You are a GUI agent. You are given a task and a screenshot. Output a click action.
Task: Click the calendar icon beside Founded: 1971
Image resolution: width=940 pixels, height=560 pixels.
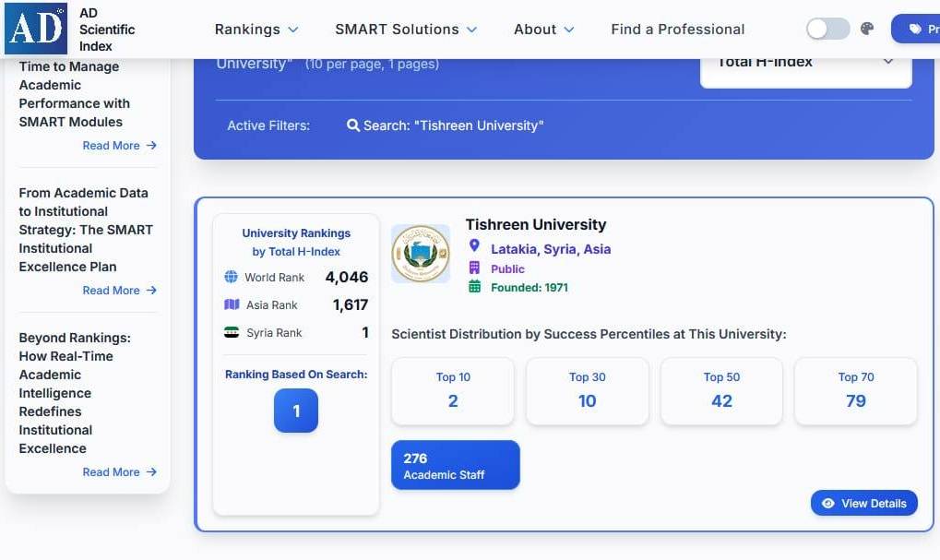click(476, 287)
